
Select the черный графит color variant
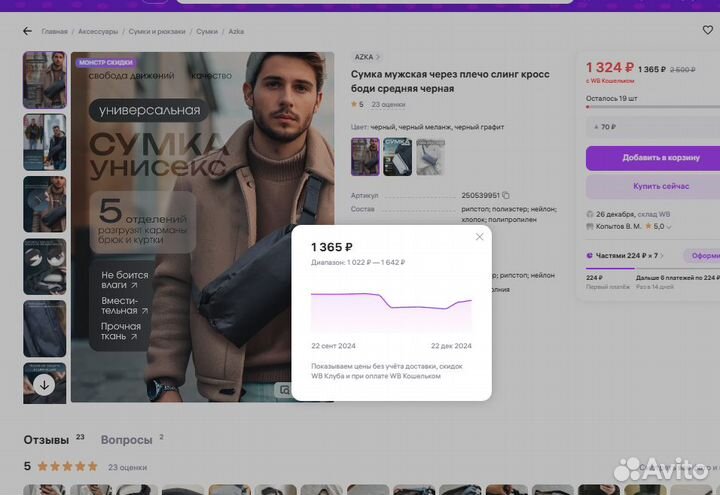[x=429, y=156]
